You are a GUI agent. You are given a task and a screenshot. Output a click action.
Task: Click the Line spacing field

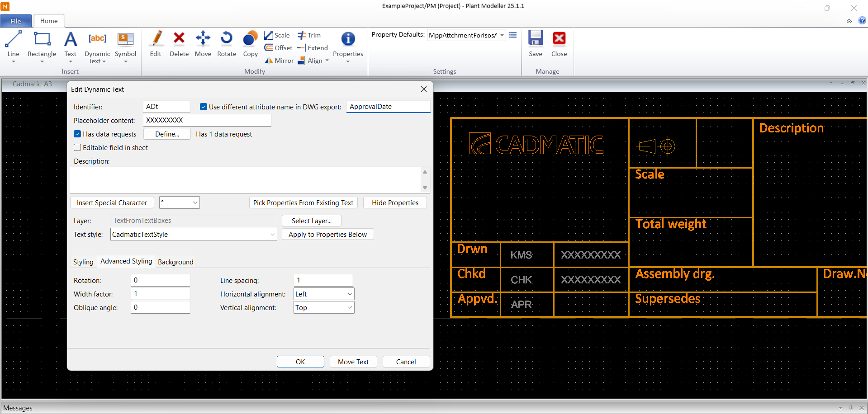(323, 280)
